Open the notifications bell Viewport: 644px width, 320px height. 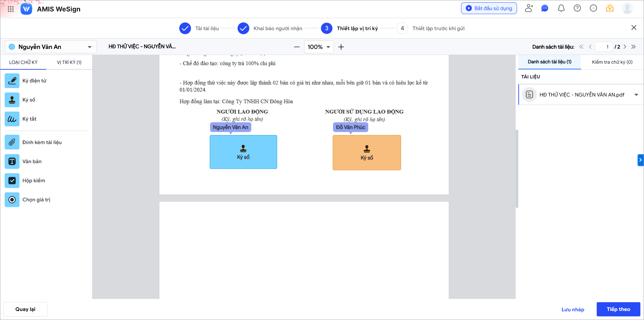561,8
